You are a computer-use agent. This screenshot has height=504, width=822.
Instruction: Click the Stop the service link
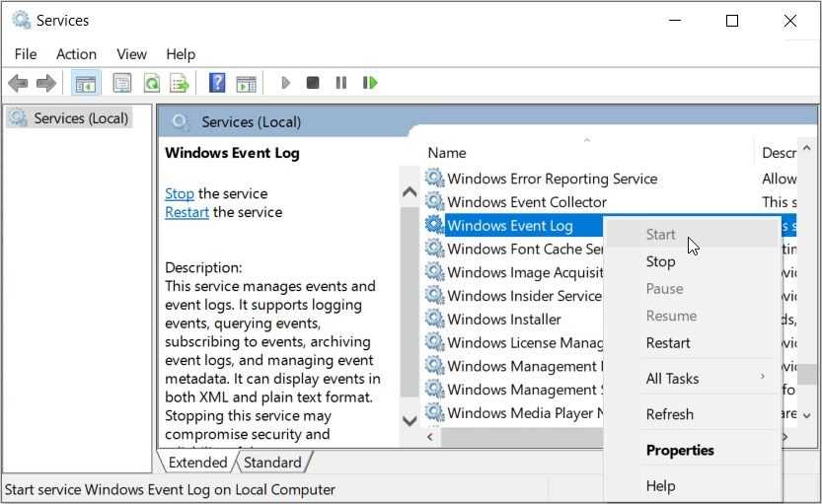pyautogui.click(x=179, y=193)
